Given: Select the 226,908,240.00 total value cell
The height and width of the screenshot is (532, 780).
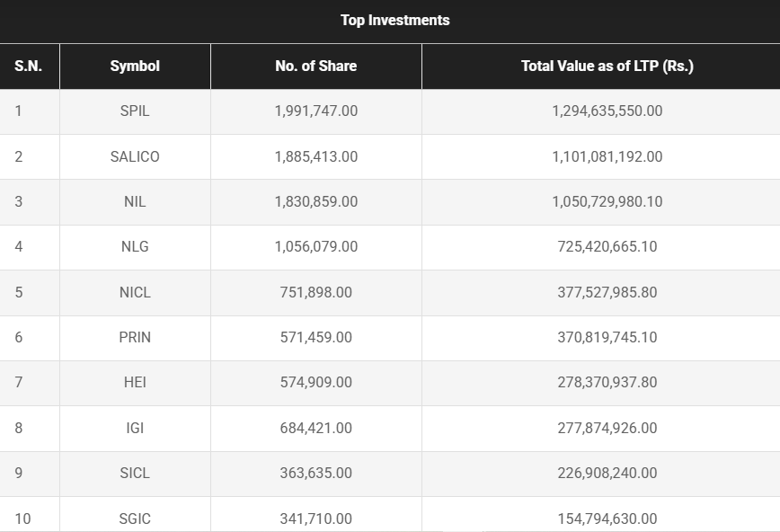Looking at the screenshot, I should pyautogui.click(x=607, y=473).
